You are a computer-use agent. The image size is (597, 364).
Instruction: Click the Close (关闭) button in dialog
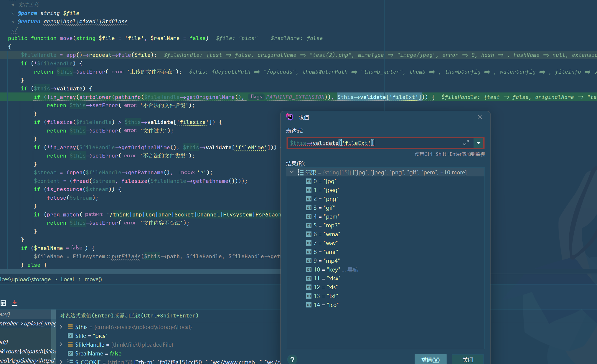coord(468,359)
